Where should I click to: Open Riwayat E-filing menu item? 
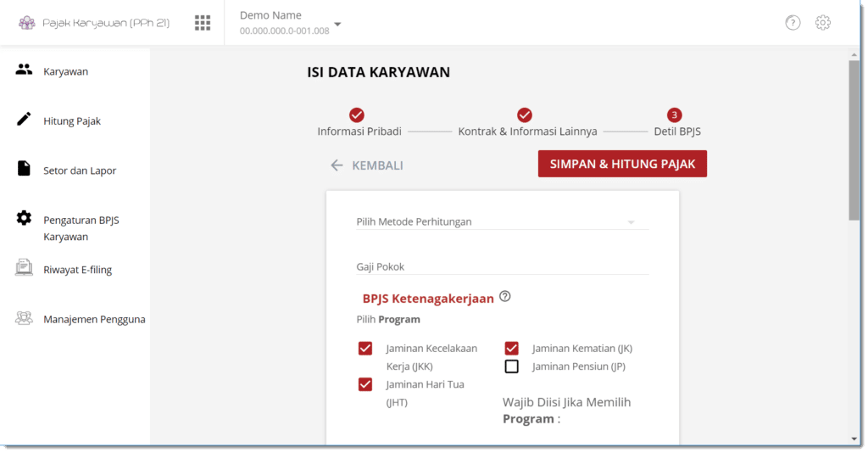tap(77, 270)
